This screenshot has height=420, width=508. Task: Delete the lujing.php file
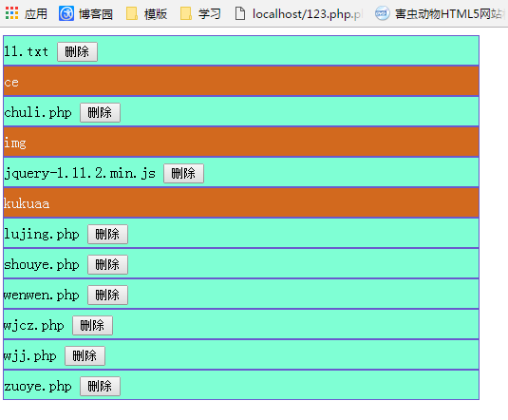click(108, 234)
